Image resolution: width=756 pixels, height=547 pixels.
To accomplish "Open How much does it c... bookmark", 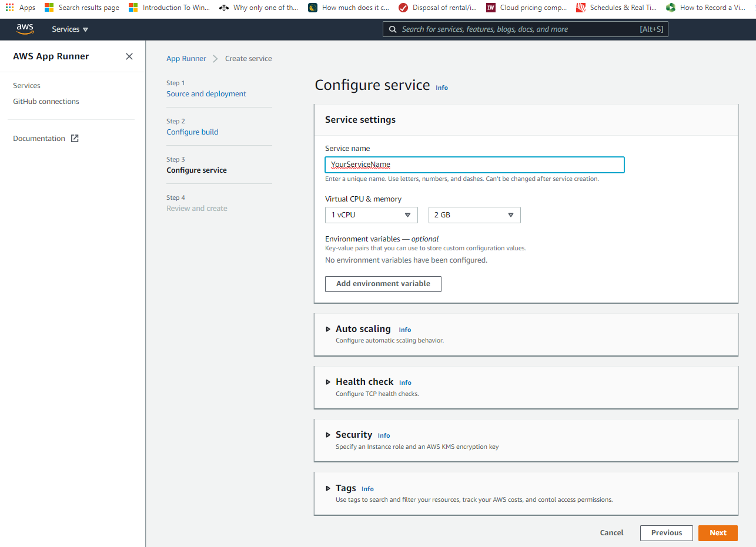I will (x=349, y=8).
